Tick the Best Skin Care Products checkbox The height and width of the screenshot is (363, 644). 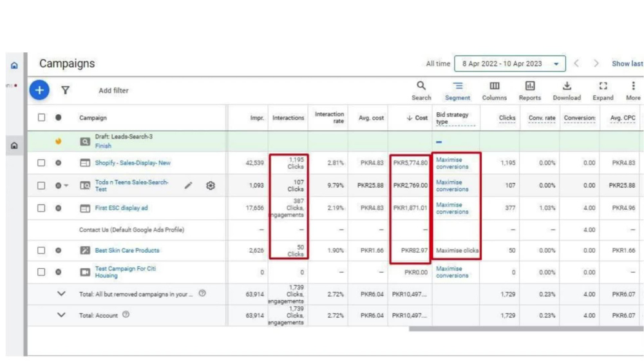(x=41, y=250)
